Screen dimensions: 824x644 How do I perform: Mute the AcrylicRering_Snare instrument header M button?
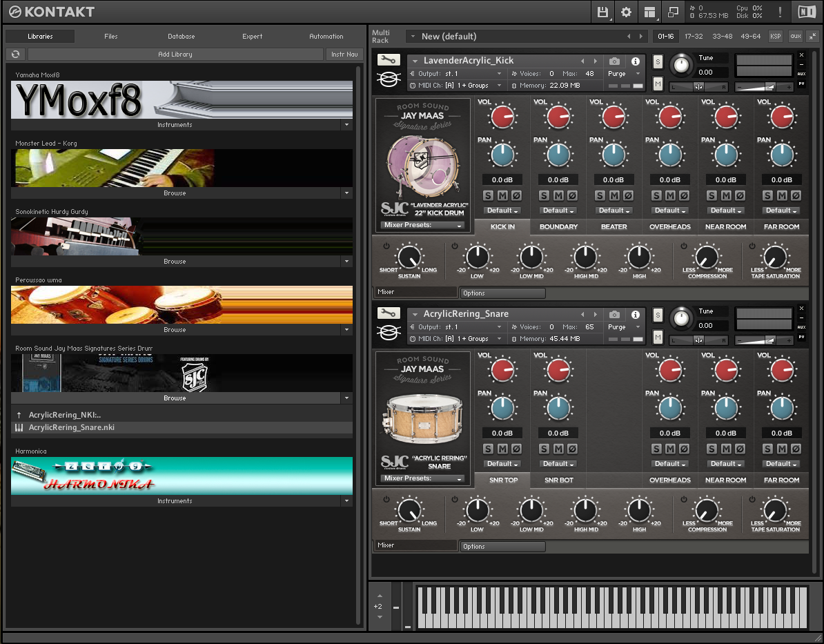click(658, 336)
